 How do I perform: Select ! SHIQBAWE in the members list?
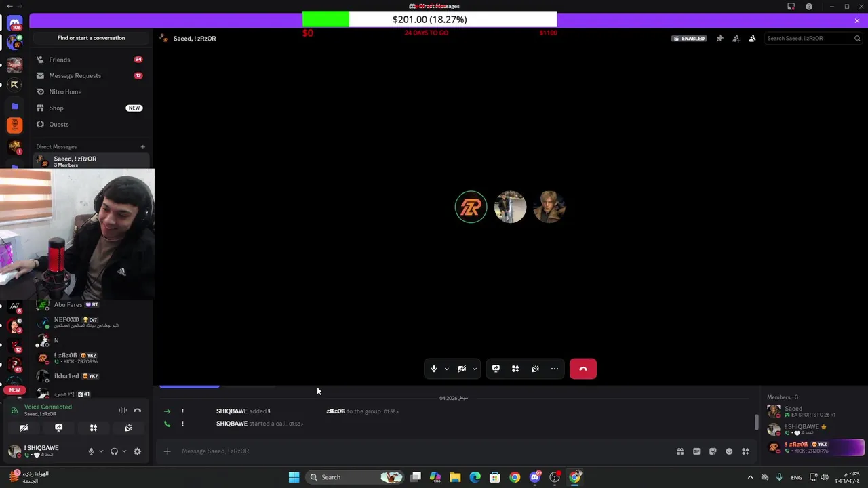pos(814,430)
